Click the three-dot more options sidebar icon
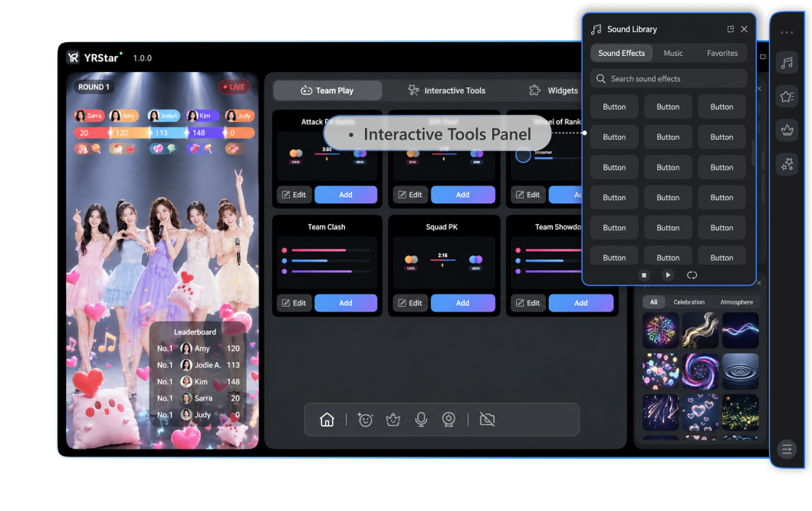 click(x=787, y=33)
